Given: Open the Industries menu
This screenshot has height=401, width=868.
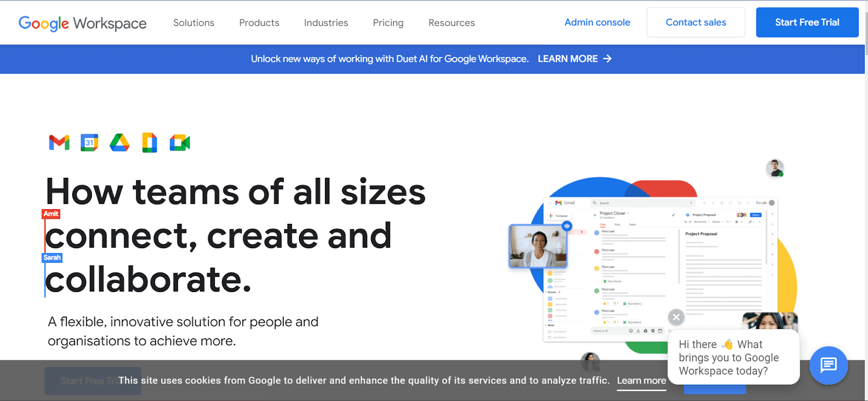Looking at the screenshot, I should click(326, 23).
